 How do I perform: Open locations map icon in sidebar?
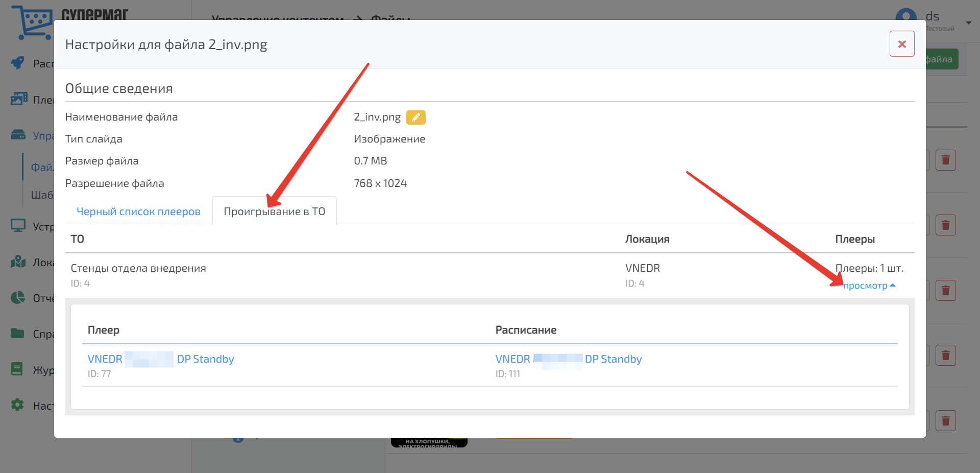pos(18,262)
